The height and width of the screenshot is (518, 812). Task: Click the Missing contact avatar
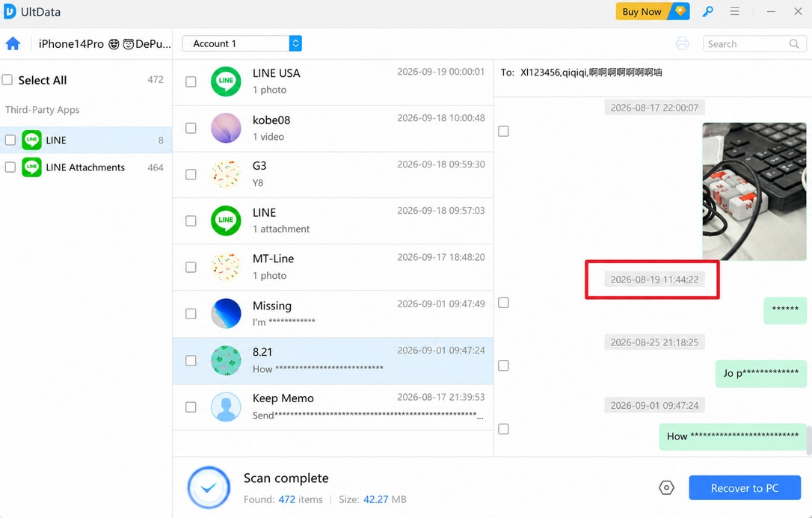coord(226,314)
